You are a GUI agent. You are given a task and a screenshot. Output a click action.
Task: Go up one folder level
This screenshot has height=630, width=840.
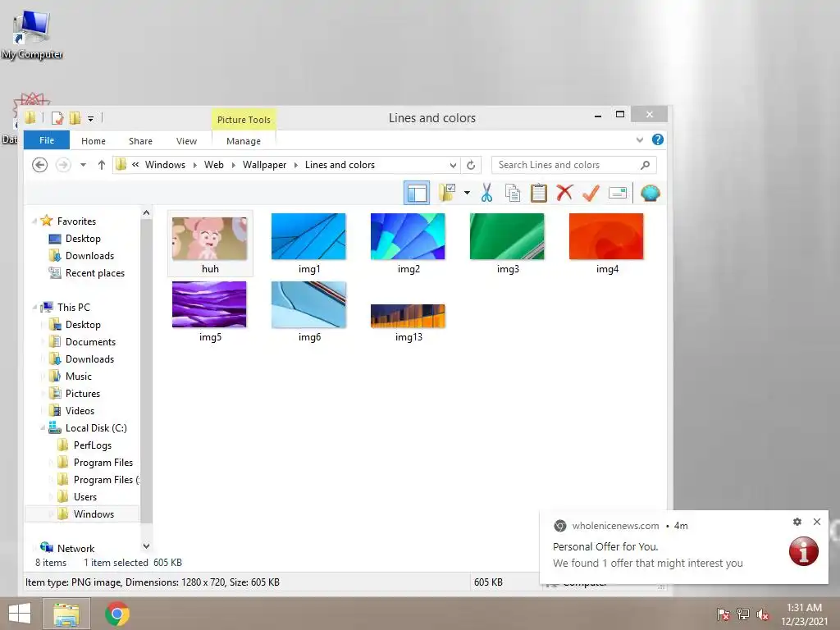tap(101, 165)
